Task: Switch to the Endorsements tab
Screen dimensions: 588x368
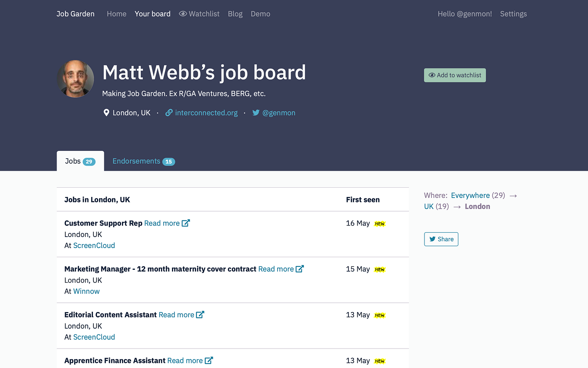Action: coord(144,161)
